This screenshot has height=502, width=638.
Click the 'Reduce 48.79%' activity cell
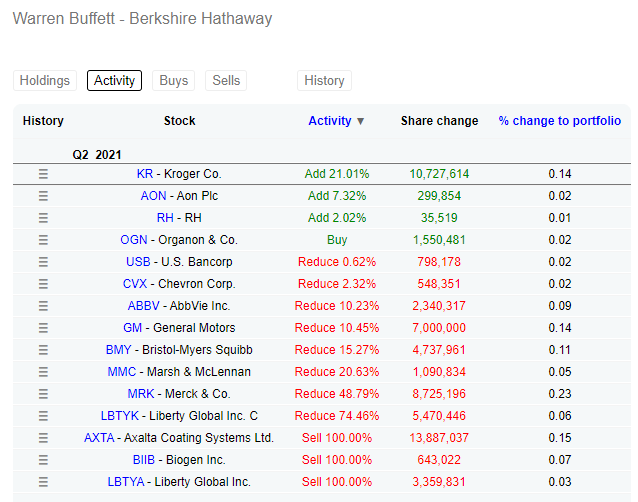coord(337,394)
